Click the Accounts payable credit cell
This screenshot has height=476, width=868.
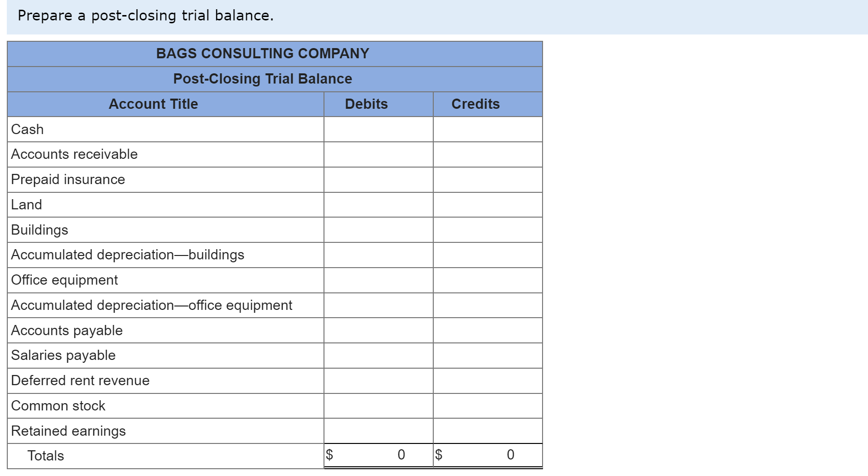coord(487,330)
